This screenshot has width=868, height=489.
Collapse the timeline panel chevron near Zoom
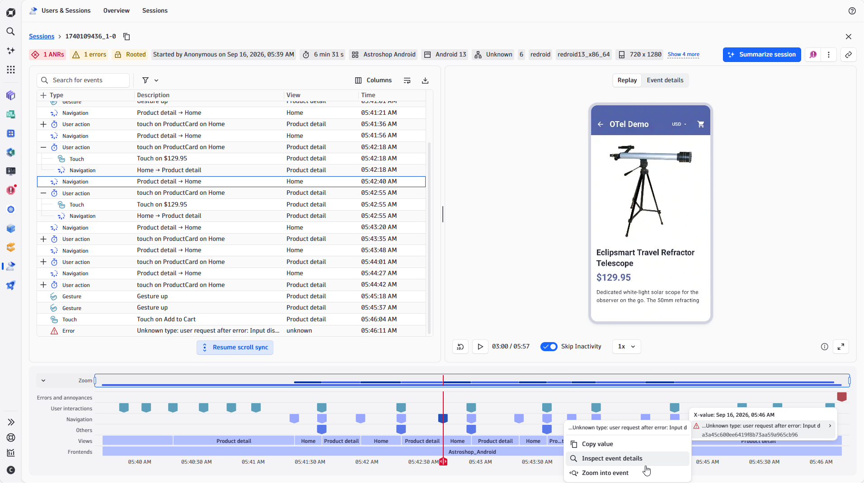(43, 381)
